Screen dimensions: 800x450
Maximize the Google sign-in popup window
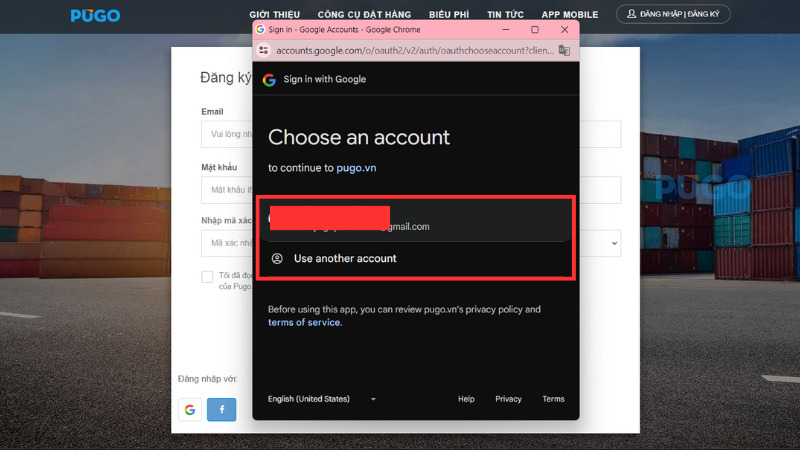pos(535,30)
